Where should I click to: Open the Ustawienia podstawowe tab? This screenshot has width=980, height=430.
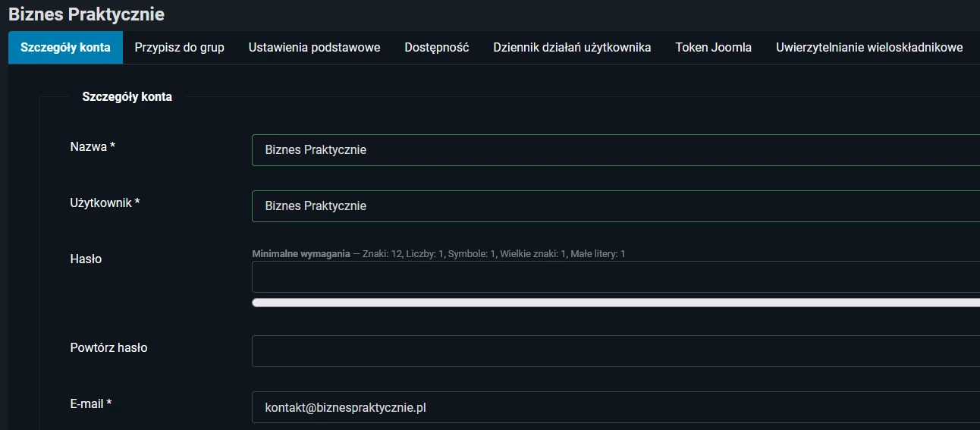314,47
